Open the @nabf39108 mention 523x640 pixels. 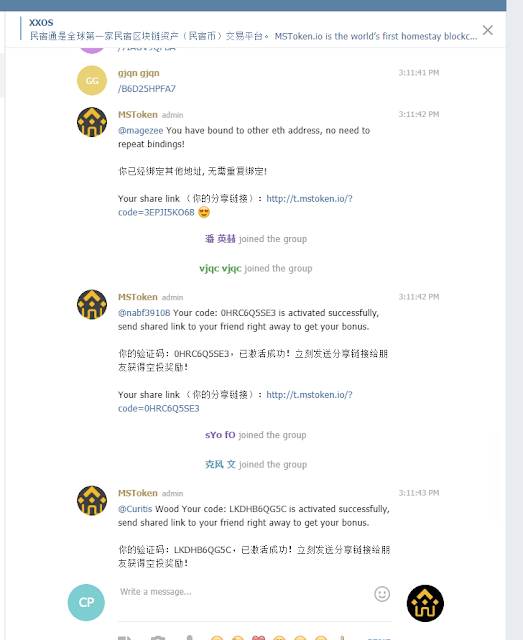click(144, 313)
